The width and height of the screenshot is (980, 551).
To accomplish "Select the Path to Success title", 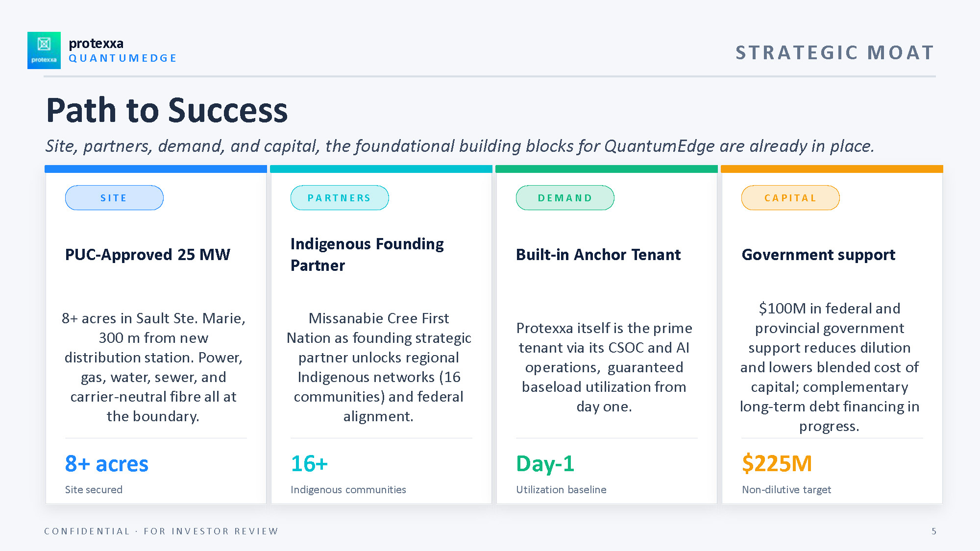I will tap(167, 110).
